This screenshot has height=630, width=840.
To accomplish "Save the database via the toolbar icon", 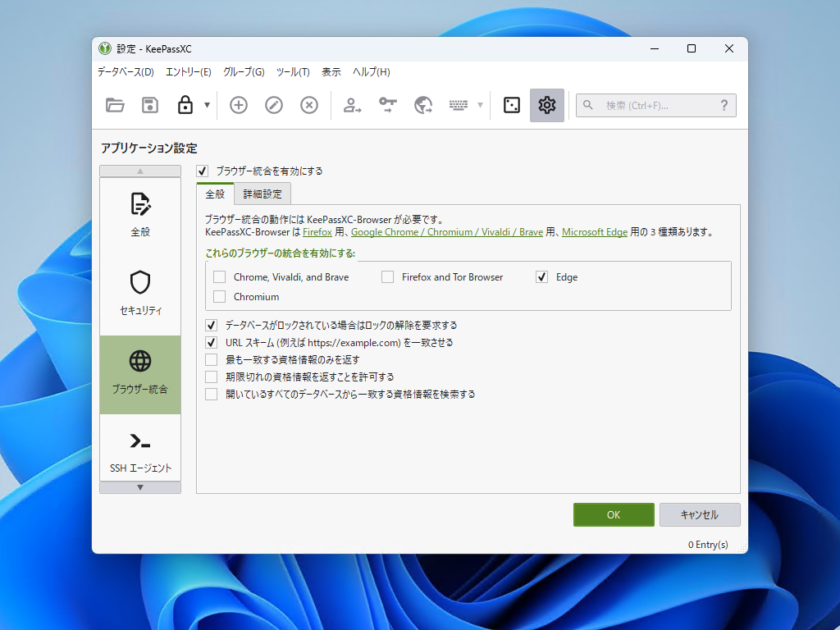I will click(x=150, y=105).
